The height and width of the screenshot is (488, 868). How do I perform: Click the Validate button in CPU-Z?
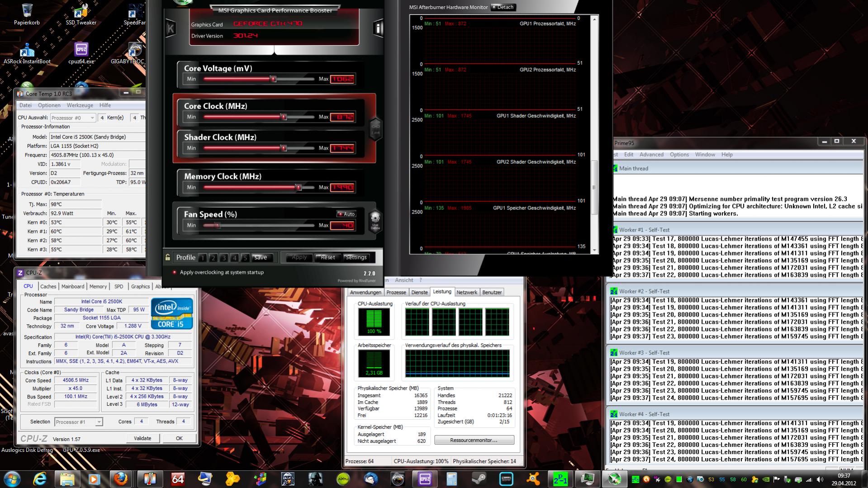coord(142,438)
